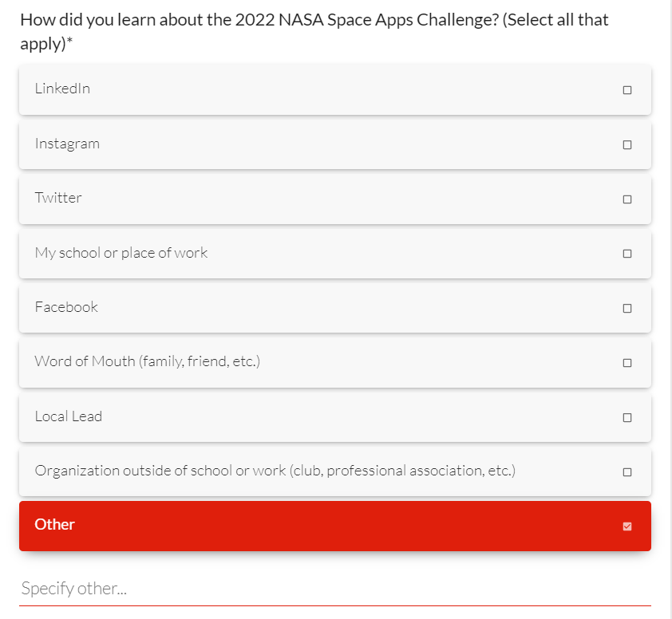Focus the 'Specify other...' text field

pos(335,589)
